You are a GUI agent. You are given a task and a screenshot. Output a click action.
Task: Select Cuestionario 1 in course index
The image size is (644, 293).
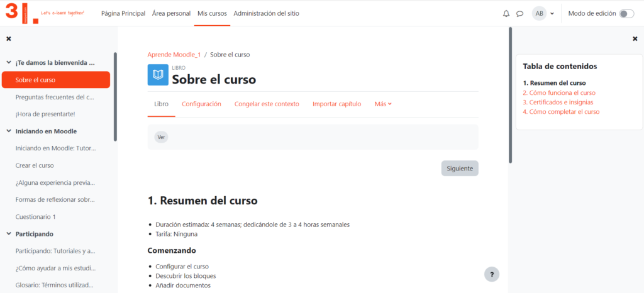pyautogui.click(x=36, y=217)
